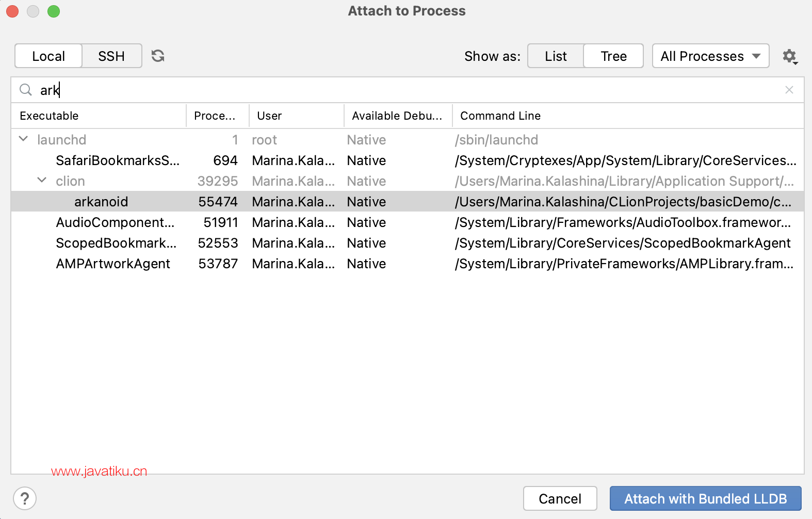Viewport: 812px width, 519px height.
Task: Sort by User column header
Action: (x=296, y=116)
